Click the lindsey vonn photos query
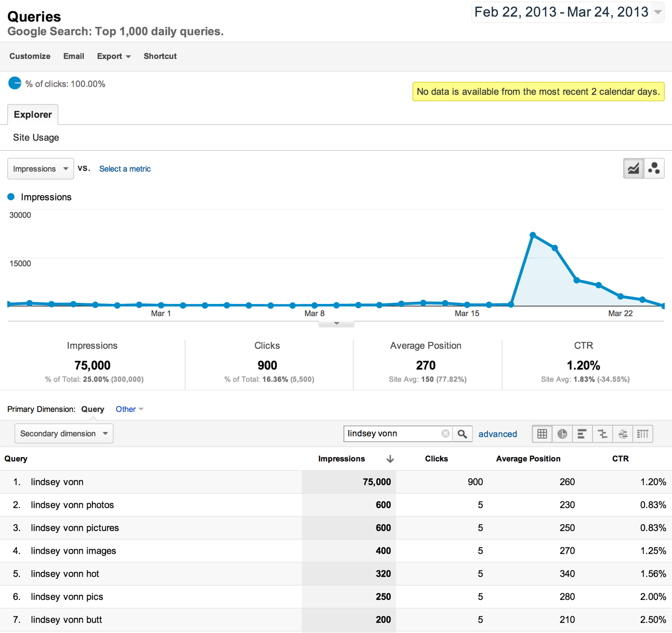The width and height of the screenshot is (672, 633). click(72, 505)
